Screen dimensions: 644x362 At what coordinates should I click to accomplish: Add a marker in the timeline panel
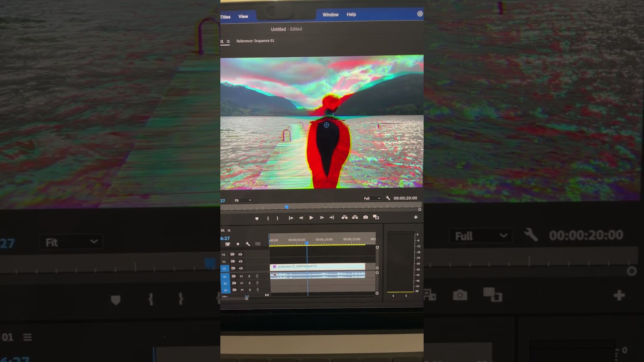pos(237,244)
